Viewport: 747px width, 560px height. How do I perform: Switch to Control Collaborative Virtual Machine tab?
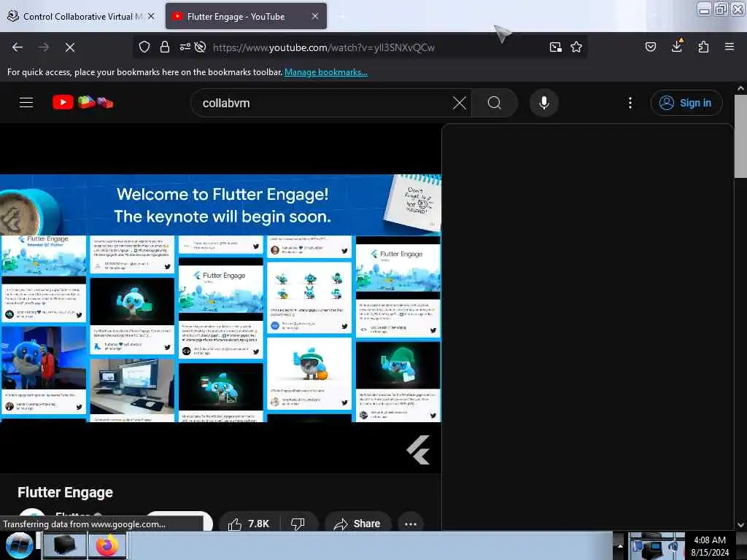[79, 16]
